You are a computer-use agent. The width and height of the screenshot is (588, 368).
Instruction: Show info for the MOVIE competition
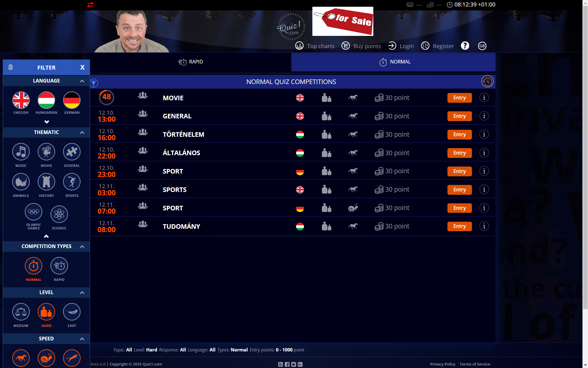484,98
